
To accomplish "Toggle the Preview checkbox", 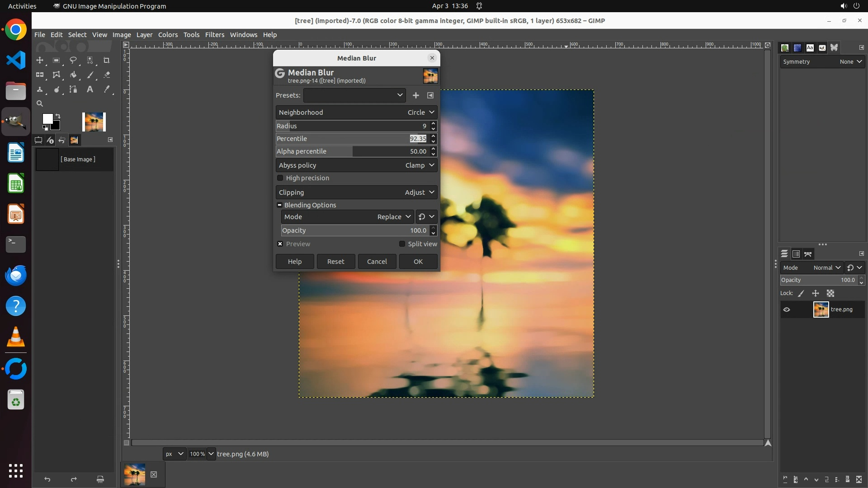I will point(280,244).
